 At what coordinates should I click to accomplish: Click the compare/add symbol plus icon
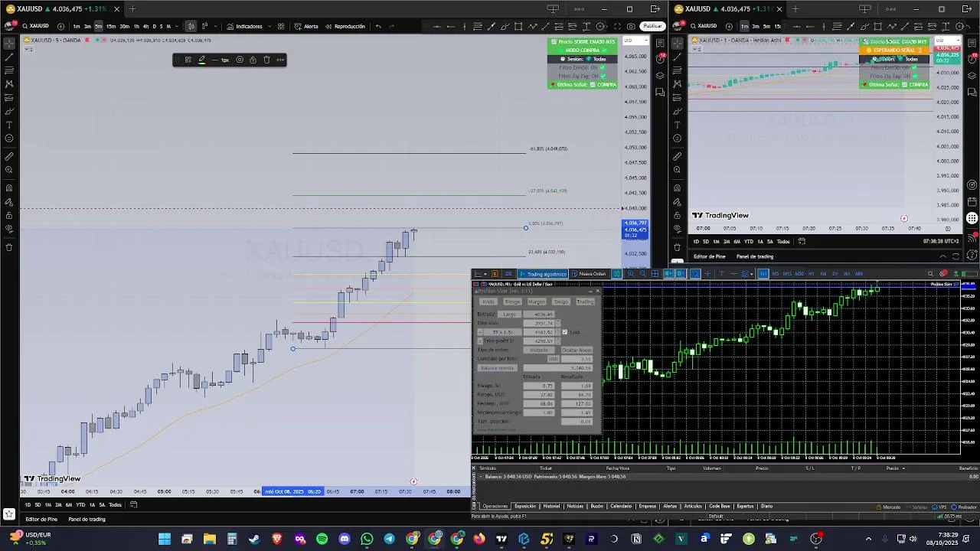(60, 26)
